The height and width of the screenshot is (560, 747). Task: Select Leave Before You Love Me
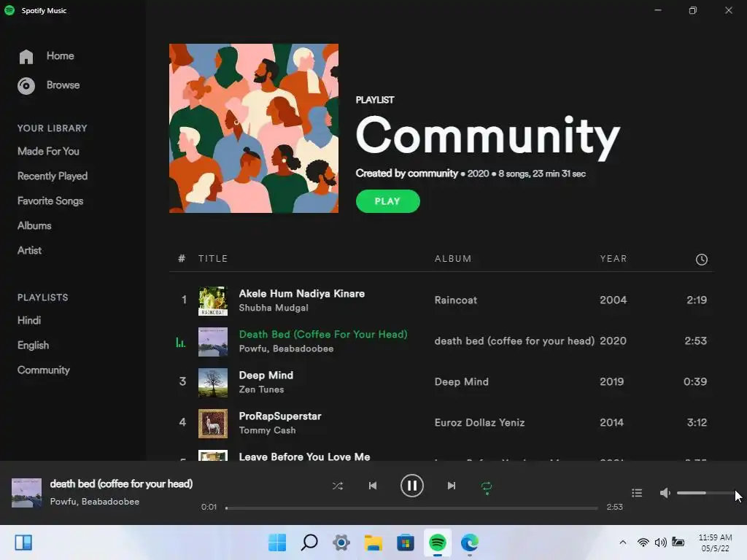point(304,456)
